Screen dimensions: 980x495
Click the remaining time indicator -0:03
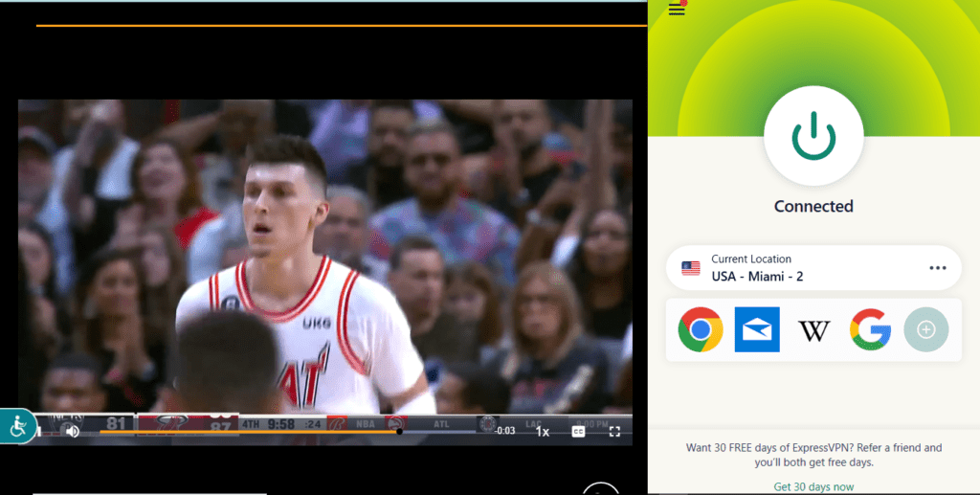tap(505, 431)
